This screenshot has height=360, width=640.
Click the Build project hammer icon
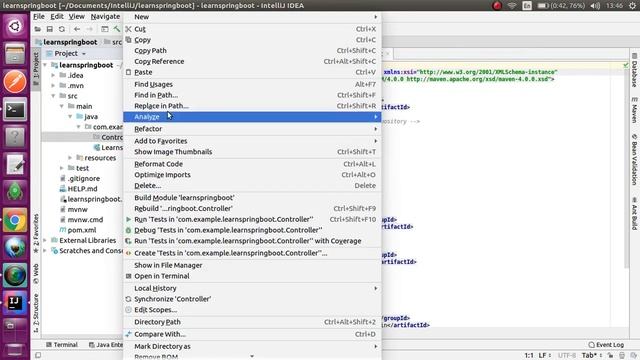[x=117, y=29]
